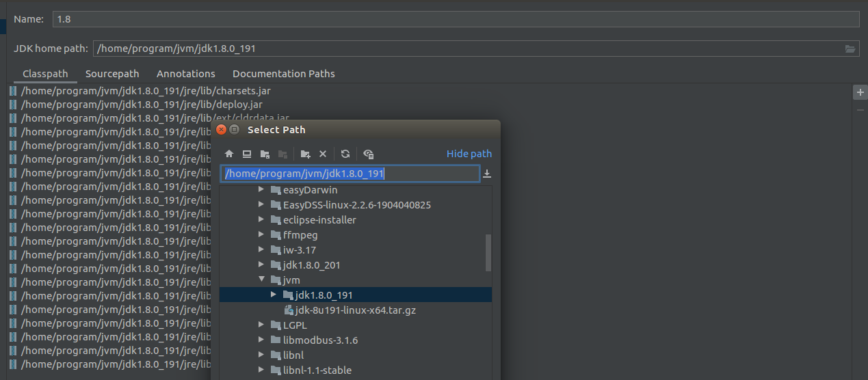Image resolution: width=868 pixels, height=380 pixels.
Task: Open the Documentation Paths tab
Action: (284, 74)
